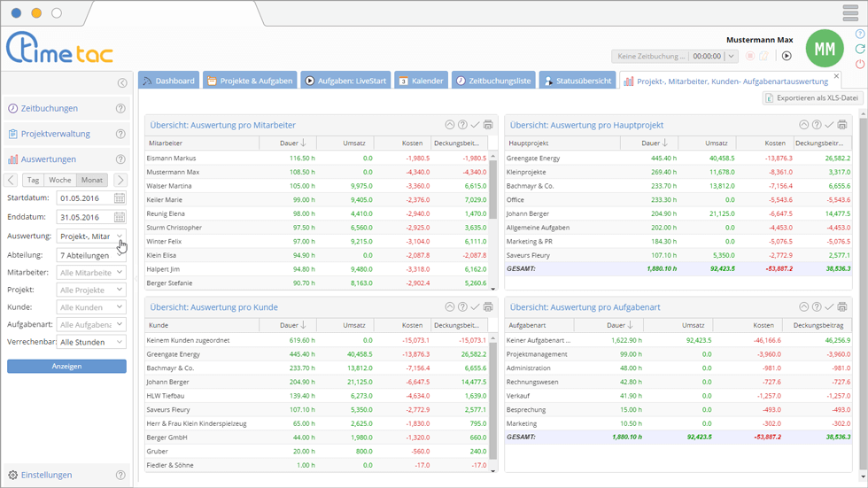868x488 pixels.
Task: Print the Auswertung pro Mitarbeiter panel
Action: (488, 126)
